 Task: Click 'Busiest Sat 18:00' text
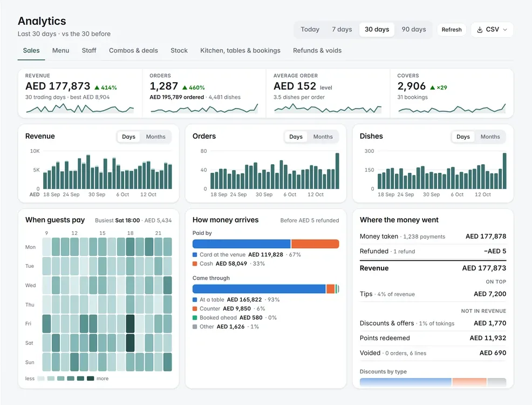[118, 221]
